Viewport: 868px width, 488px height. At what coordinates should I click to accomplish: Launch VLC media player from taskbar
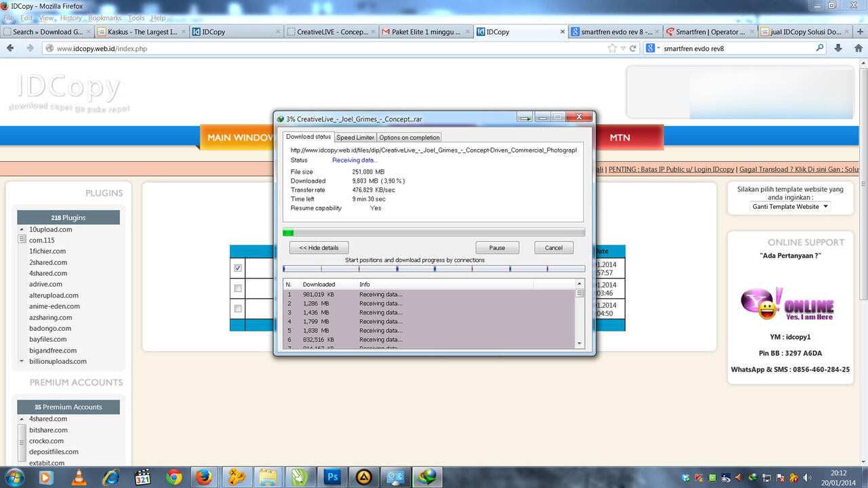pos(78,477)
